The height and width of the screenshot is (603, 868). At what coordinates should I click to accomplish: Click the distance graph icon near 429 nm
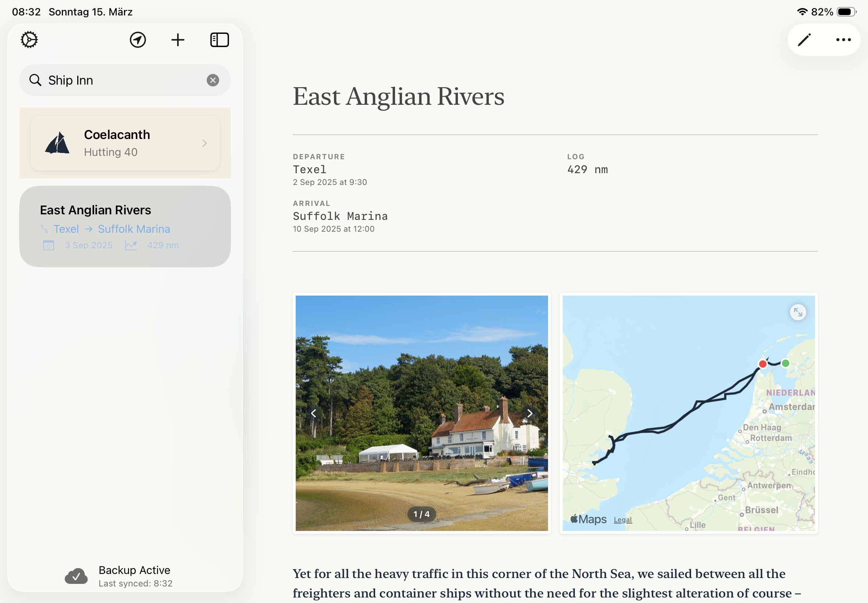click(130, 245)
